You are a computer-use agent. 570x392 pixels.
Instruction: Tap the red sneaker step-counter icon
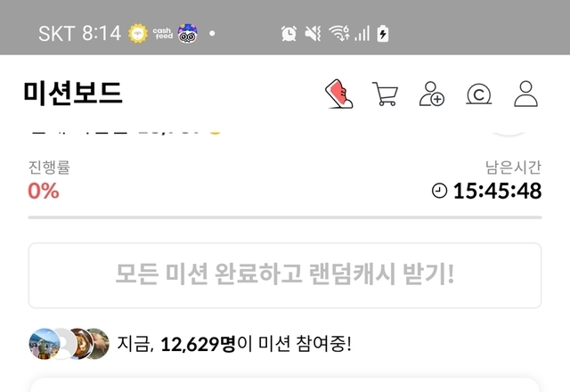pyautogui.click(x=338, y=94)
